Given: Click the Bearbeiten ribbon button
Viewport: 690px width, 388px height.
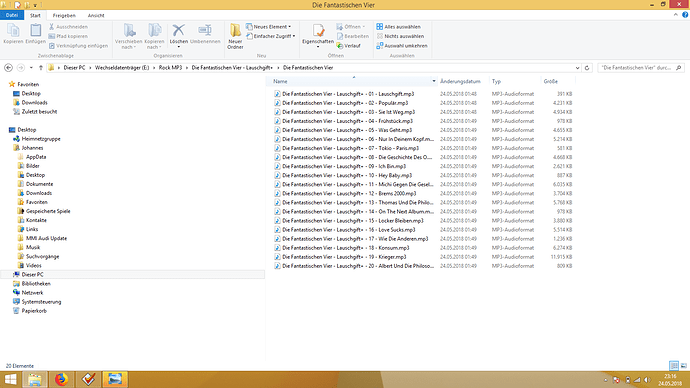Looking at the screenshot, I should [352, 36].
